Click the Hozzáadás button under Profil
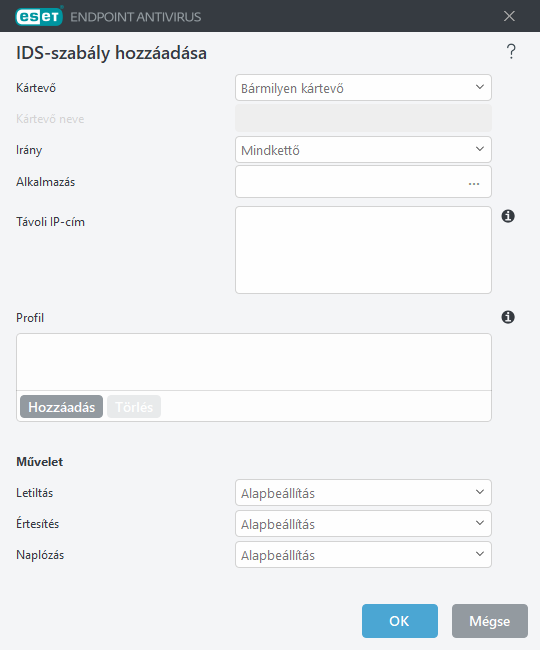540x650 pixels. point(61,407)
